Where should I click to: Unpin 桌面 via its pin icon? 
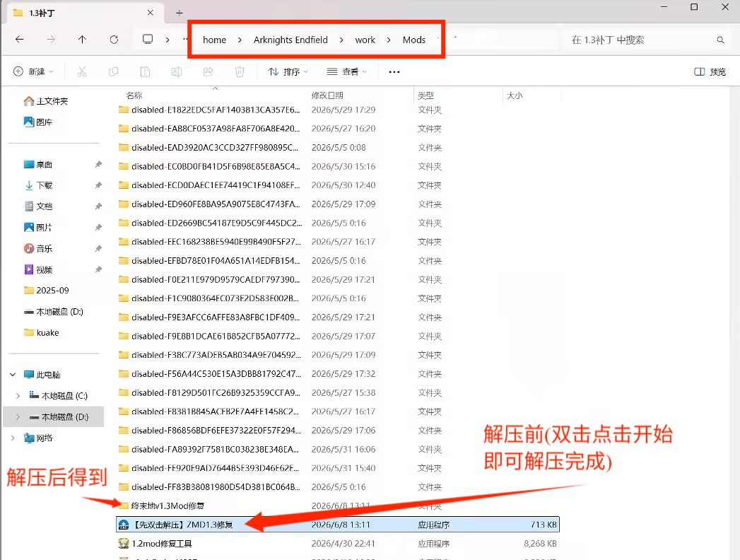[98, 164]
